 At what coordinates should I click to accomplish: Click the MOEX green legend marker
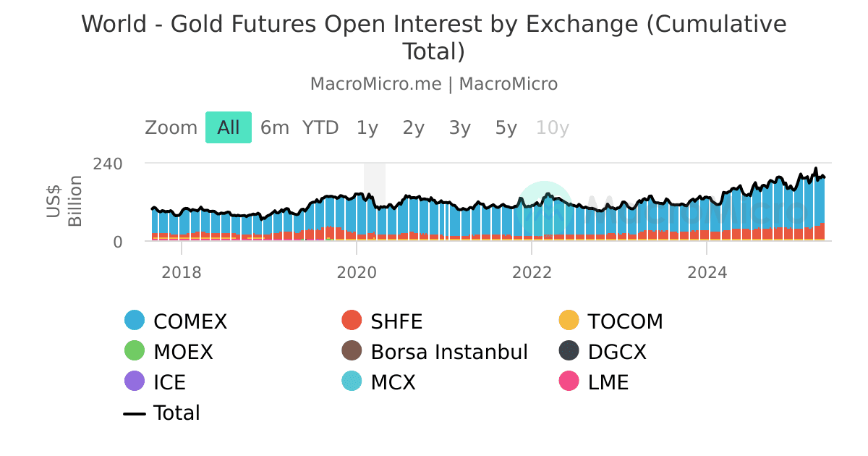coord(135,352)
